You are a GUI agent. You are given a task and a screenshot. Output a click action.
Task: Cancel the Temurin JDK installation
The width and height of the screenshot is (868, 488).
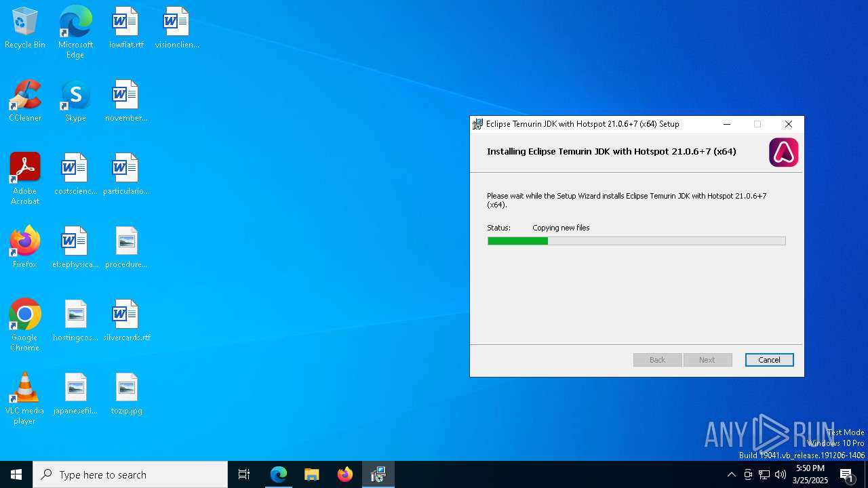[769, 360]
